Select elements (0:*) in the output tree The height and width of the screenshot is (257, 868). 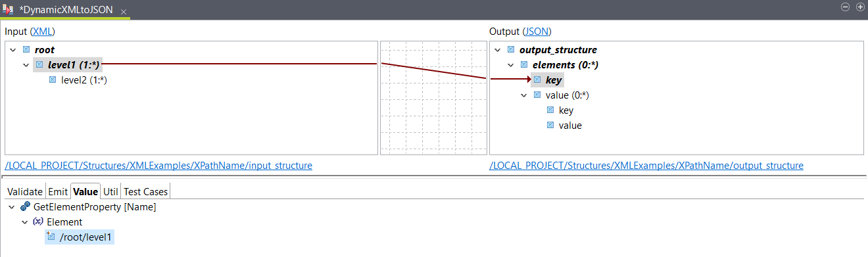point(565,65)
